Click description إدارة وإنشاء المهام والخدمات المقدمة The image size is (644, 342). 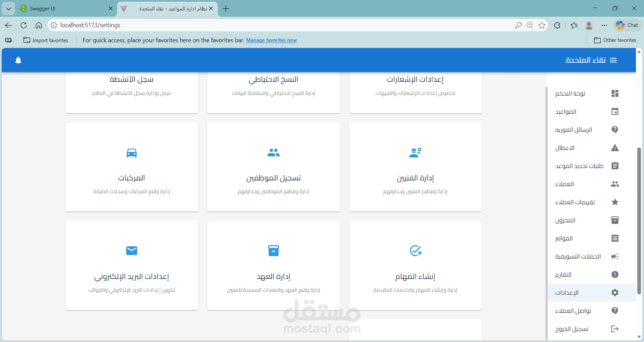point(415,290)
